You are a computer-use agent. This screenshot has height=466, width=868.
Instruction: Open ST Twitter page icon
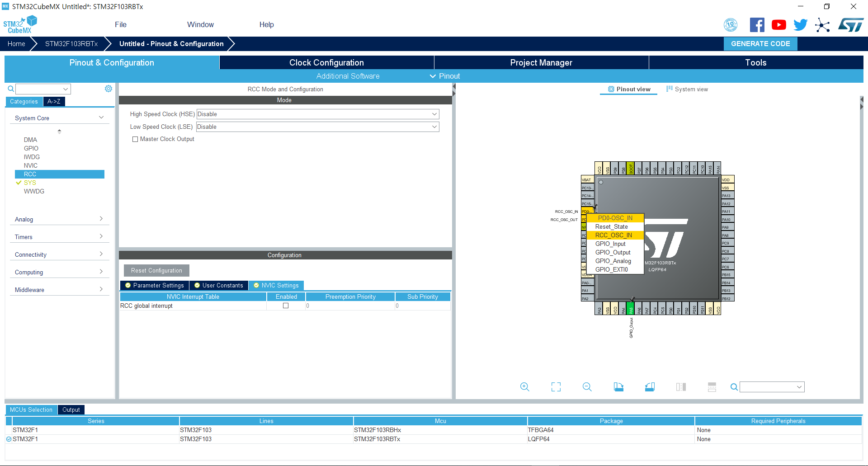coord(800,25)
